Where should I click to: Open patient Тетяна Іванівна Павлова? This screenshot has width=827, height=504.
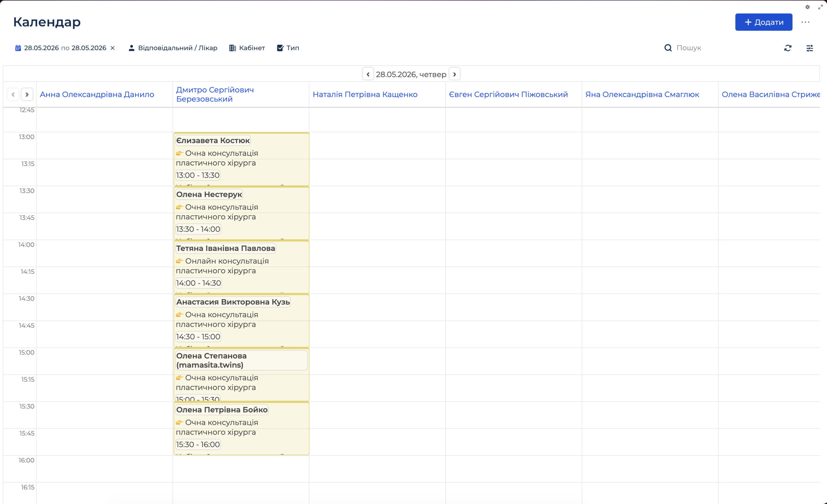[225, 248]
